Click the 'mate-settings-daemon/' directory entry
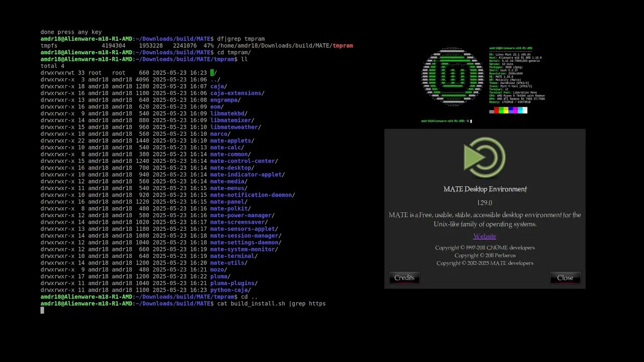Viewport: 644px width, 362px height. click(246, 242)
